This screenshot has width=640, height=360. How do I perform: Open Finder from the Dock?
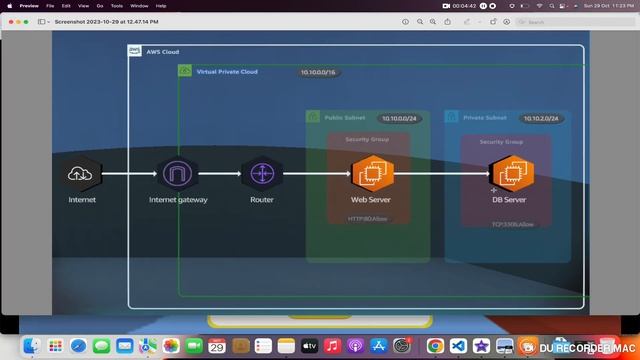31,346
